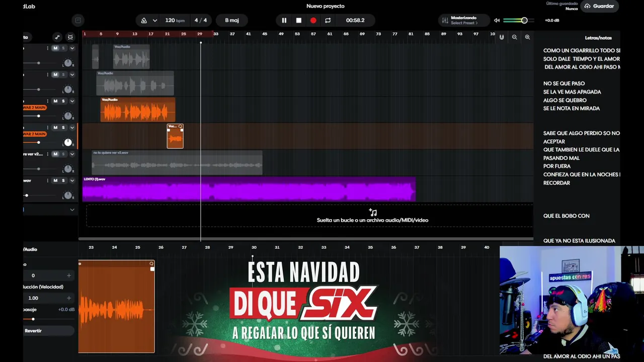
Task: Toggle the panel icon left of tempo
Action: click(78, 21)
